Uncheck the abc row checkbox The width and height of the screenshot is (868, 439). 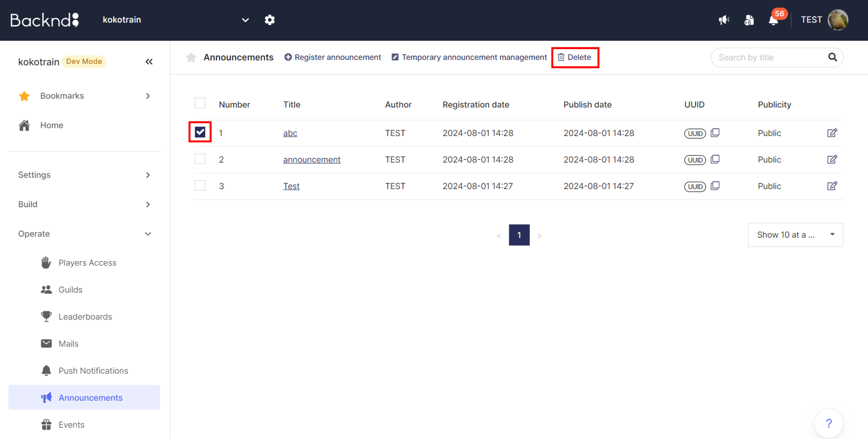coord(200,132)
